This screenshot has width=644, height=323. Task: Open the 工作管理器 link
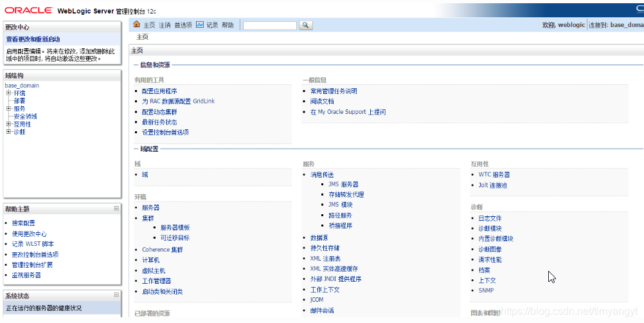click(156, 281)
